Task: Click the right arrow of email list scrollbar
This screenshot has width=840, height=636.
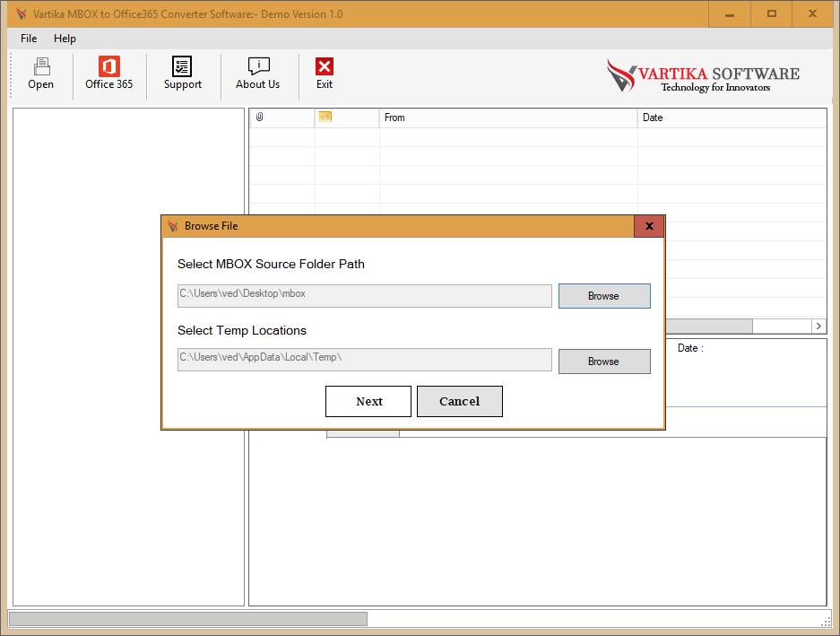Action: pos(818,326)
